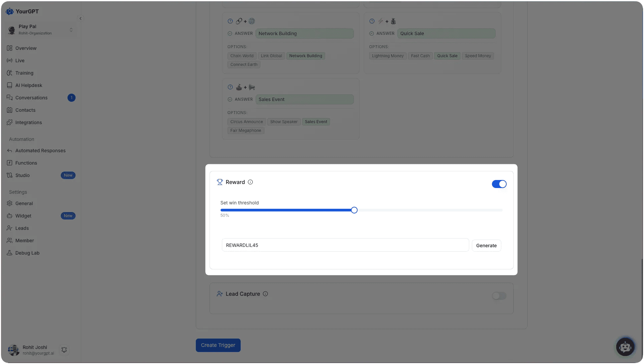Open the chatbot widget at bottom right
644x364 pixels.
click(625, 347)
